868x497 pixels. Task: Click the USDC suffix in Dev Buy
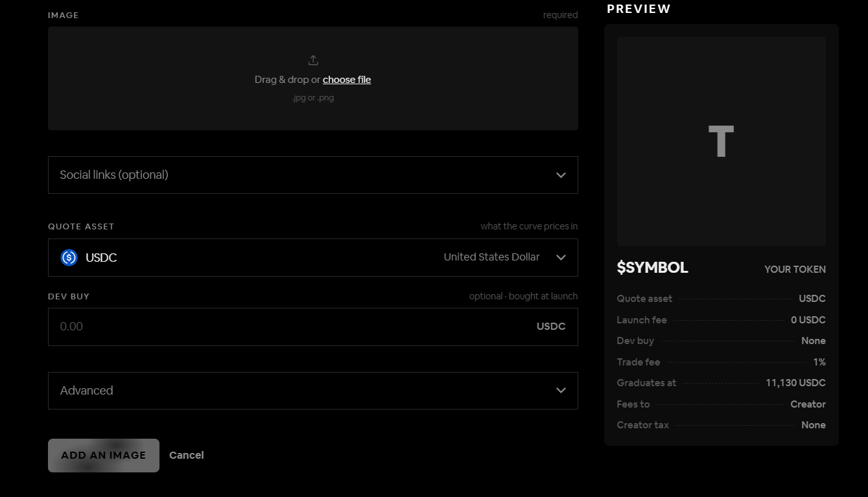[x=551, y=327]
